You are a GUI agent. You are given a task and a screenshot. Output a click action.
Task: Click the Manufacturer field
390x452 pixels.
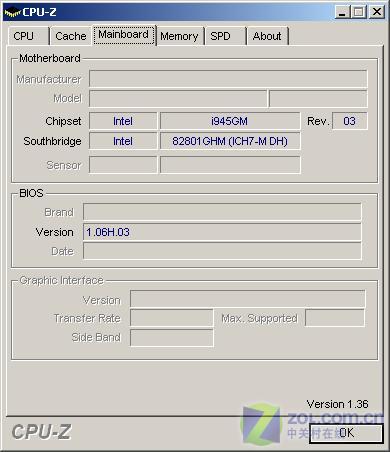(228, 79)
